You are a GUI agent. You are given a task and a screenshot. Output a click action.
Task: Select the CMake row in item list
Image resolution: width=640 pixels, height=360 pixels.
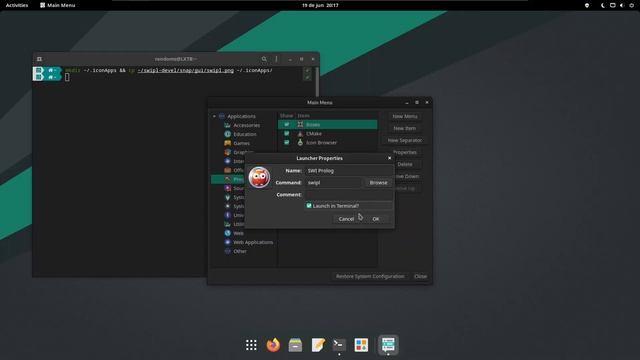point(328,133)
